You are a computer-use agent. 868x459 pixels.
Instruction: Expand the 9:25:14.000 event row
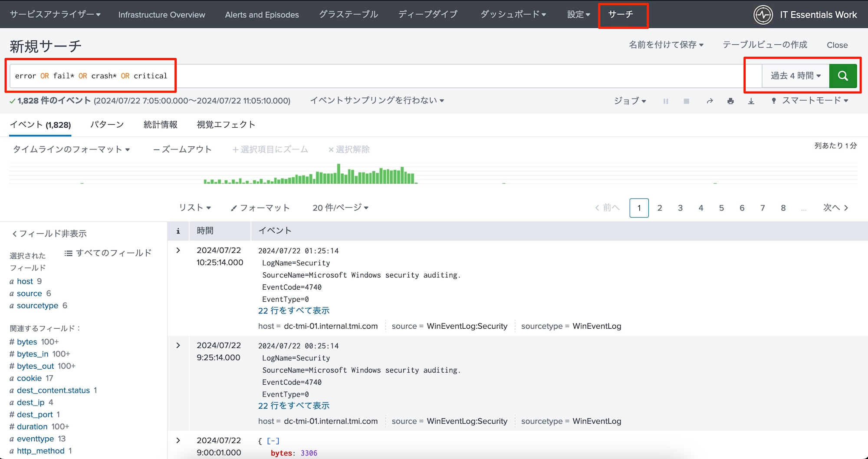click(x=178, y=346)
